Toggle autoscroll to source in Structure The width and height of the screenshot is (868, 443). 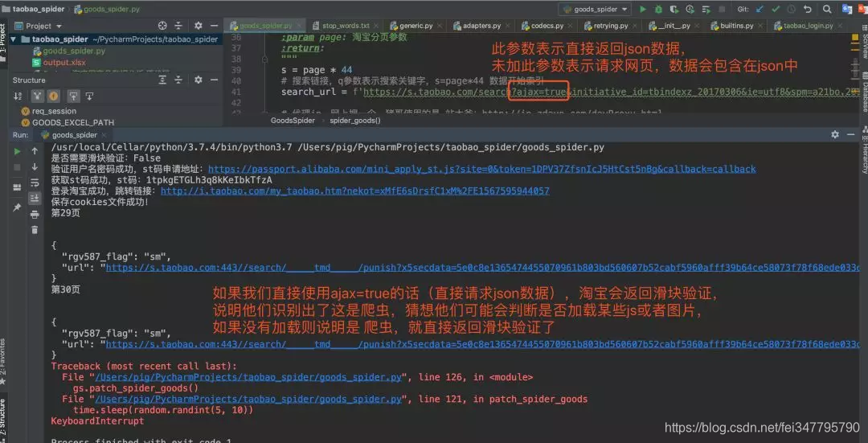(74, 96)
